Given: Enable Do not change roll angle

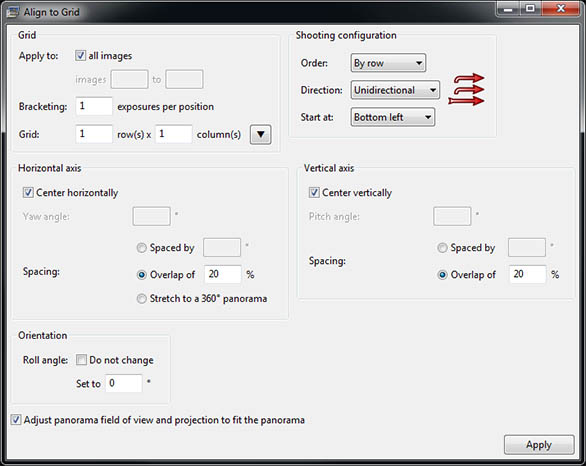Looking at the screenshot, I should [x=81, y=360].
